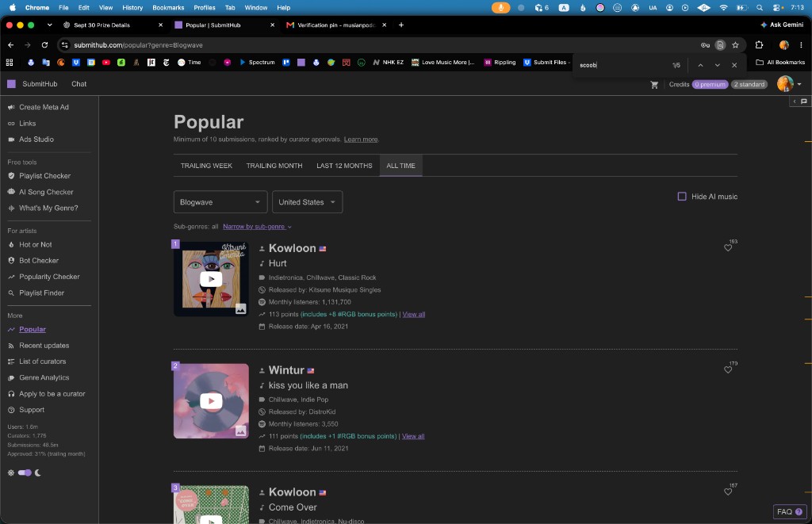Click the find-in-page search field
Image resolution: width=812 pixels, height=524 pixels.
coord(622,65)
